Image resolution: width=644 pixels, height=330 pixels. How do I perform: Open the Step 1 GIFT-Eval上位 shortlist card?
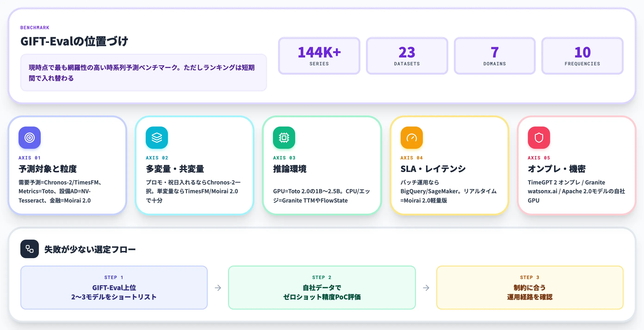pos(114,288)
